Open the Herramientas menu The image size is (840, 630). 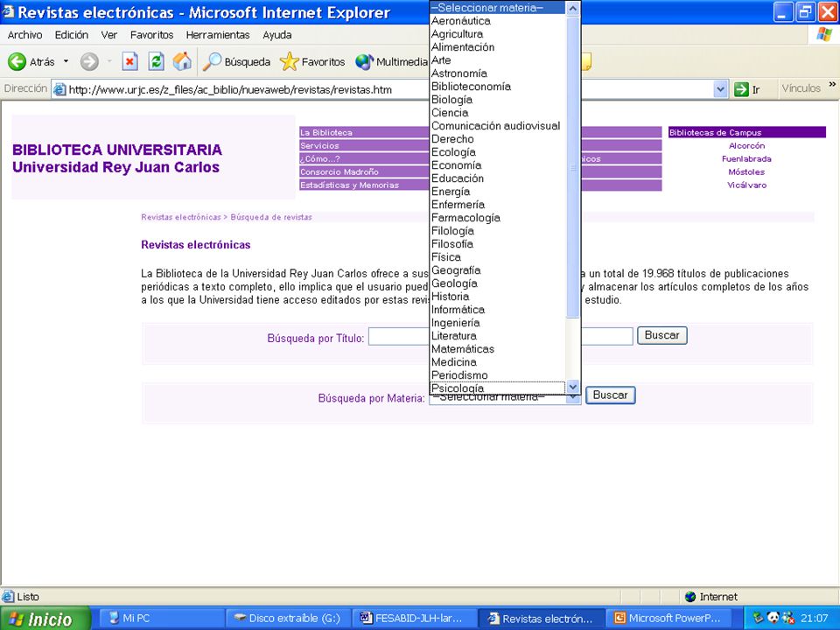[218, 35]
